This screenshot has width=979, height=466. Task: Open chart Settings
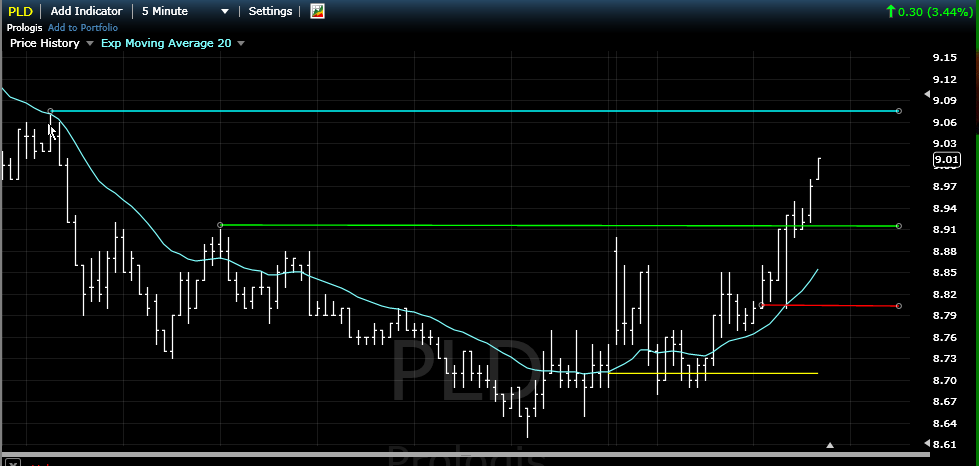click(270, 11)
